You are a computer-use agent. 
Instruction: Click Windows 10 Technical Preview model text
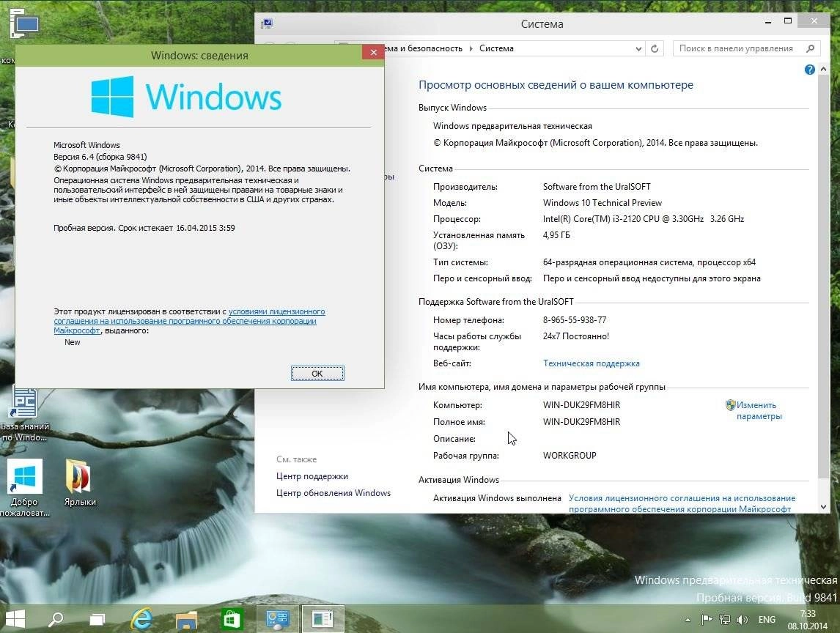point(602,202)
